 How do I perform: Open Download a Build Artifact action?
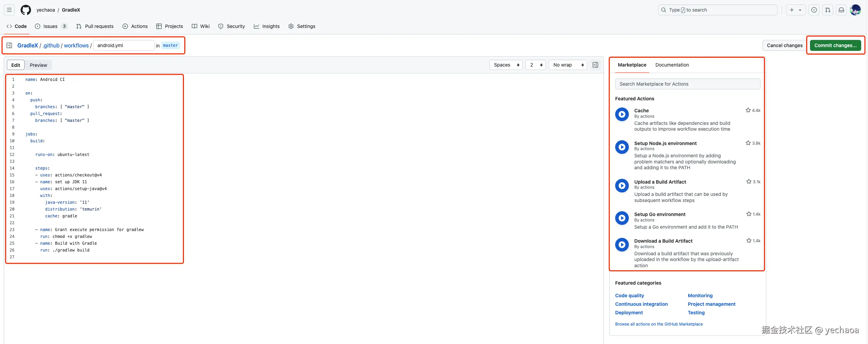pyautogui.click(x=663, y=241)
